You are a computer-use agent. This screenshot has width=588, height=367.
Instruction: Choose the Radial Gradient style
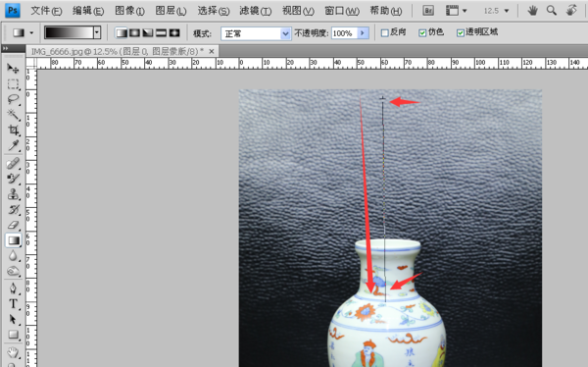tap(134, 33)
